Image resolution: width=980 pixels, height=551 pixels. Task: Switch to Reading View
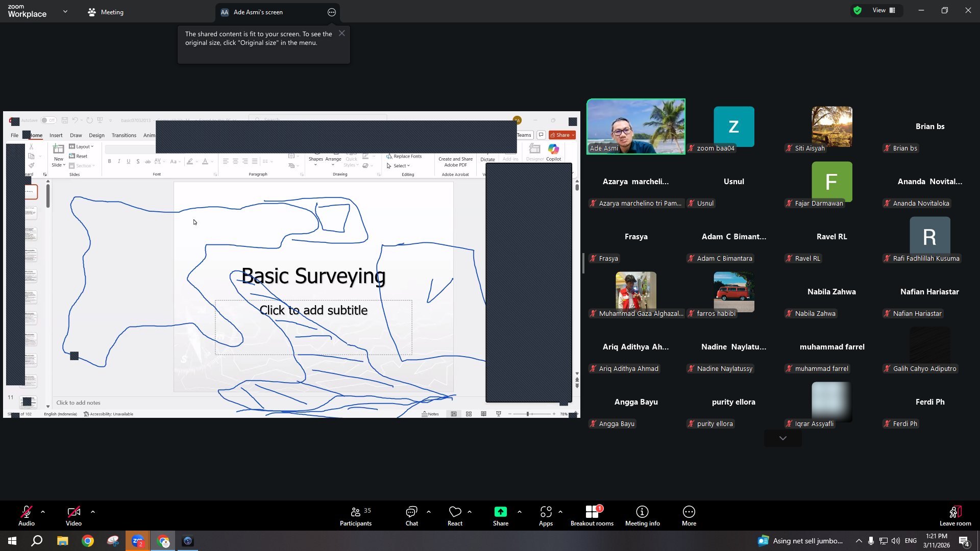point(483,414)
